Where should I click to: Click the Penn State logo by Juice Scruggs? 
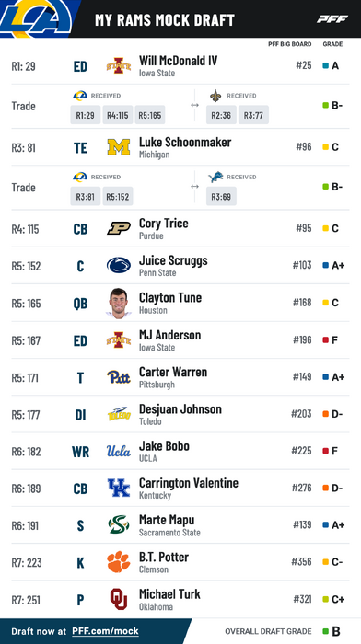(119, 265)
